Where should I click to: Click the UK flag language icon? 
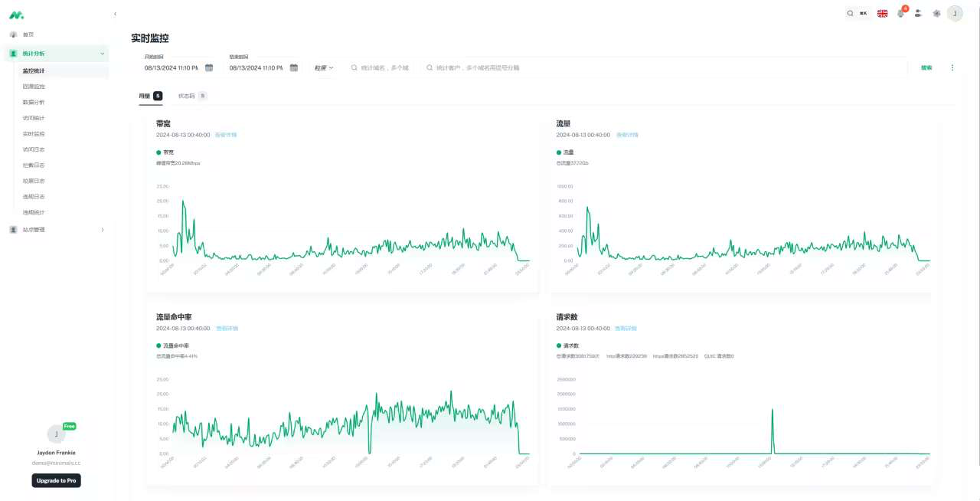(882, 14)
